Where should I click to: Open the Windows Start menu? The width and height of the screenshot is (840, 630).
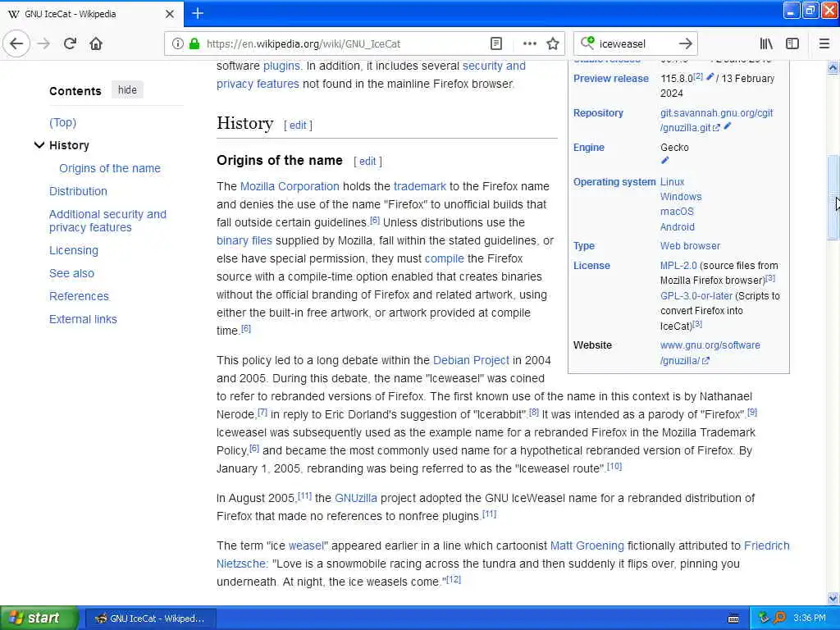pyautogui.click(x=39, y=618)
